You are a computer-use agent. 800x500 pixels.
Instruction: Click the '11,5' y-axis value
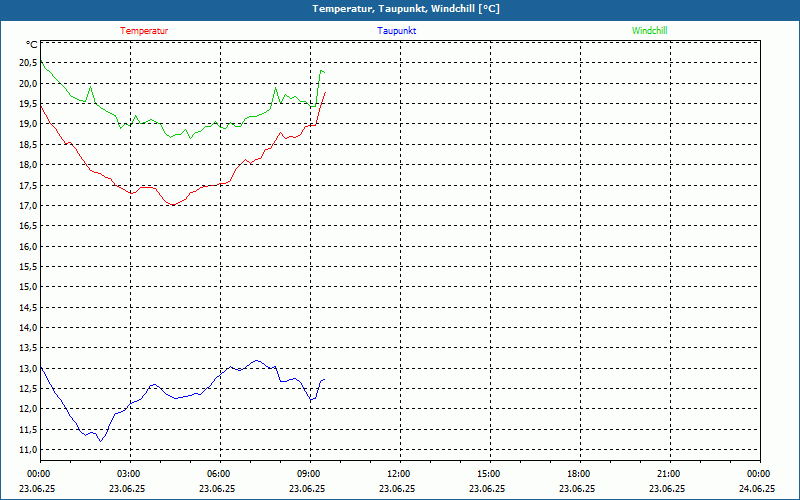29,429
